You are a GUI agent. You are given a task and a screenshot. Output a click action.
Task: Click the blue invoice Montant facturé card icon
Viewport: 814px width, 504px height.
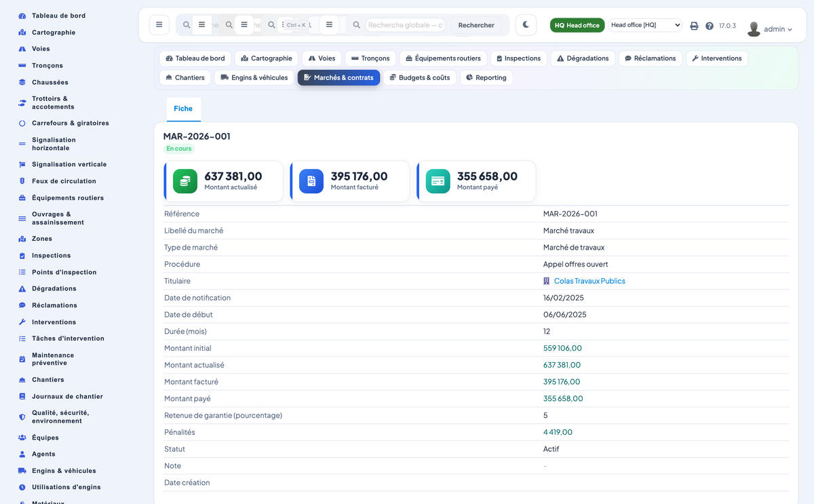click(311, 181)
